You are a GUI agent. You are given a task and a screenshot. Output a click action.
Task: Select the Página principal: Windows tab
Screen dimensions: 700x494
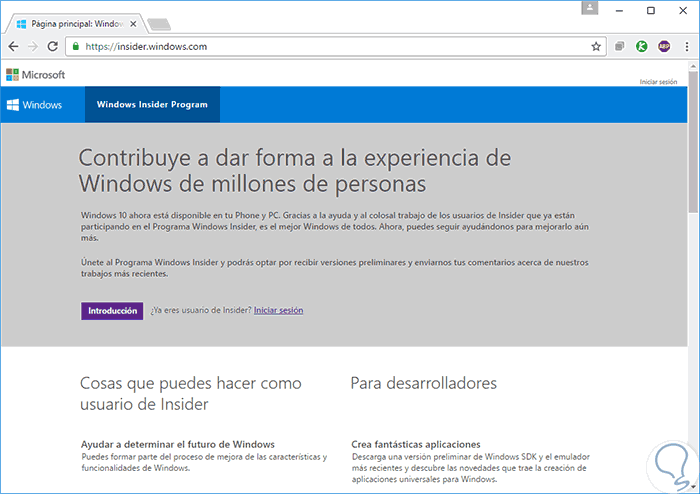click(76, 24)
